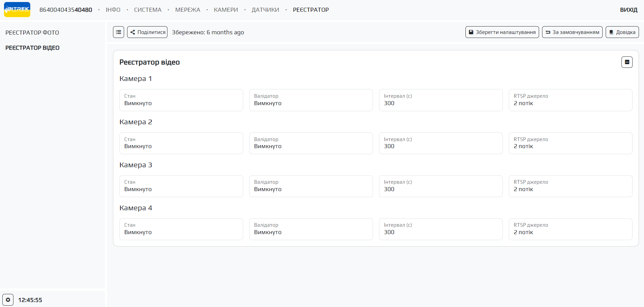644x307 pixels.
Task: Open Камера 3 RTSP джерело dropdown
Action: coord(570,186)
